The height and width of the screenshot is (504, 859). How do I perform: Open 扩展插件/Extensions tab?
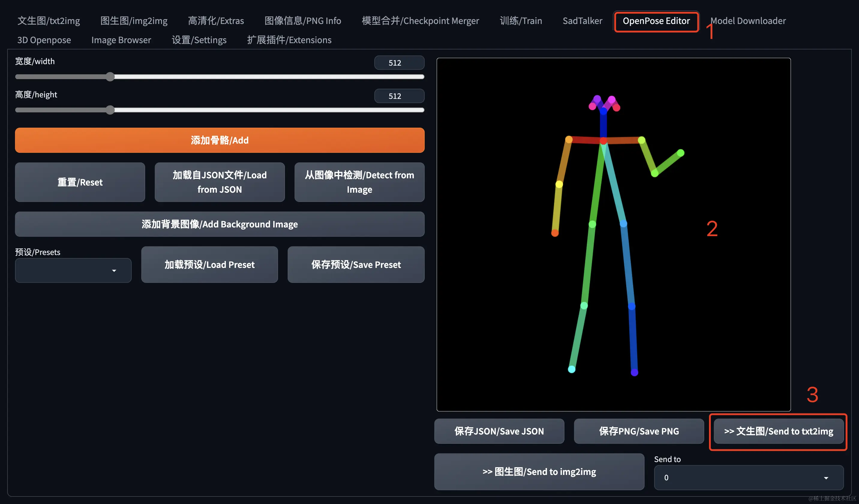click(289, 40)
